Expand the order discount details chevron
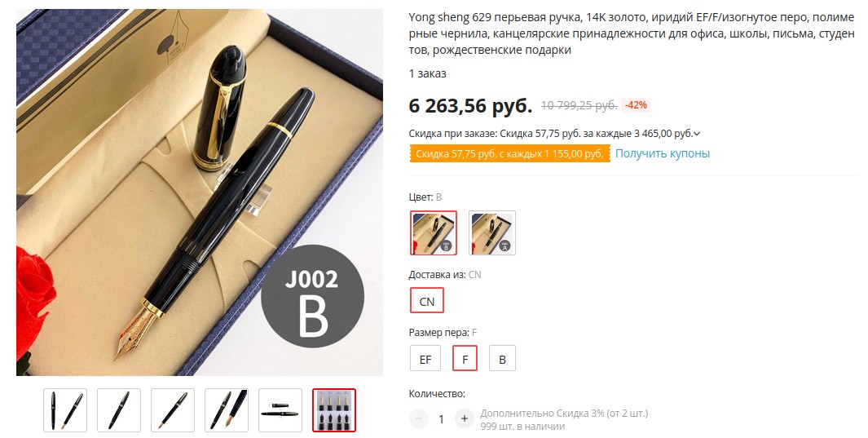 point(697,134)
